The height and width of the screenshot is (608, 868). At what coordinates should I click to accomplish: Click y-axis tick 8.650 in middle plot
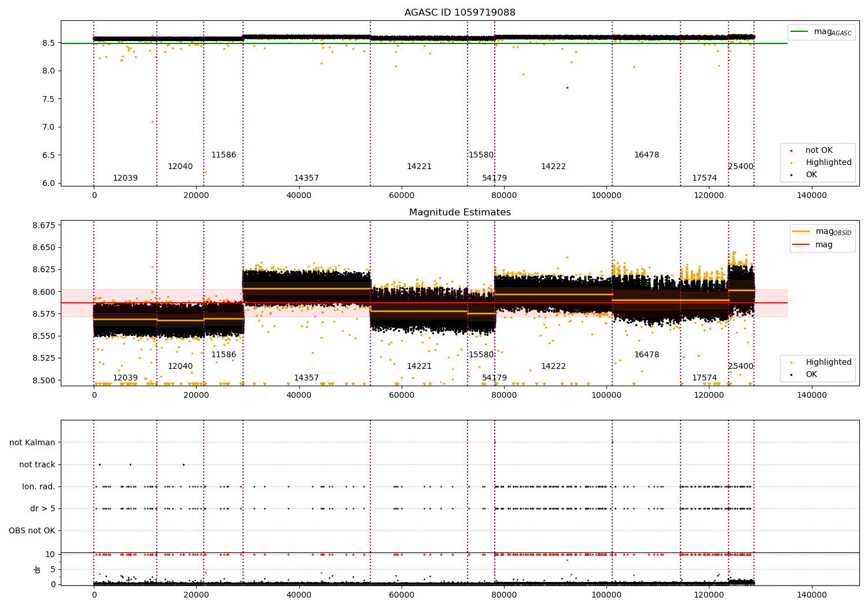click(44, 247)
